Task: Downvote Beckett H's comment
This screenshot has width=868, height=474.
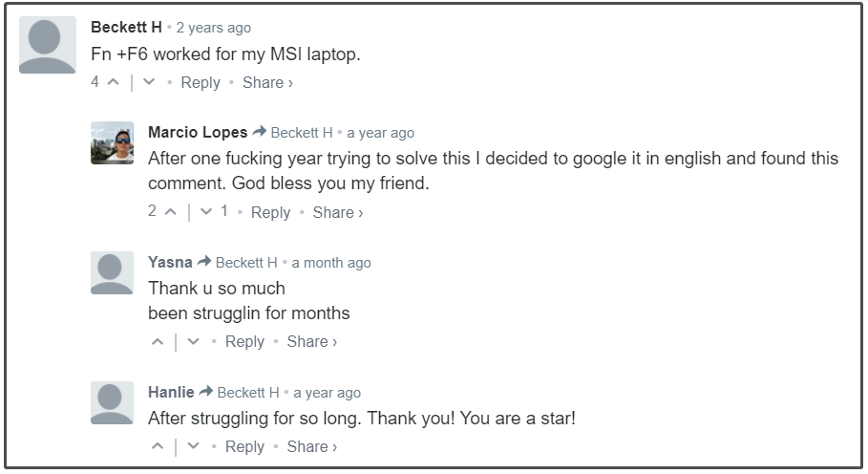Action: pyautogui.click(x=149, y=82)
